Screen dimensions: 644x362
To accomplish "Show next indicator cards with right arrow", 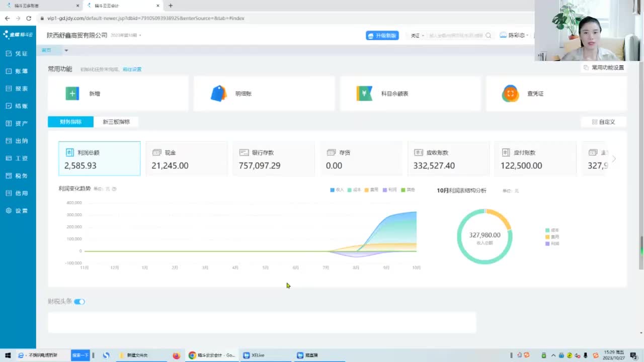I will [x=614, y=159].
